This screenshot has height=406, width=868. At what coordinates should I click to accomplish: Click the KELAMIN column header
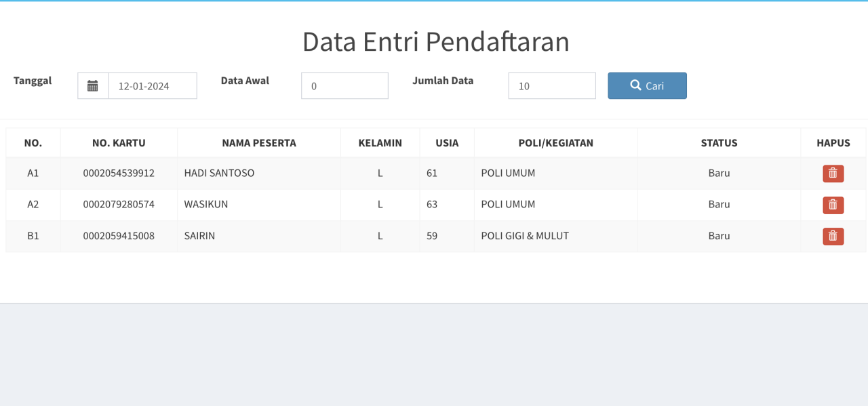[x=380, y=143]
